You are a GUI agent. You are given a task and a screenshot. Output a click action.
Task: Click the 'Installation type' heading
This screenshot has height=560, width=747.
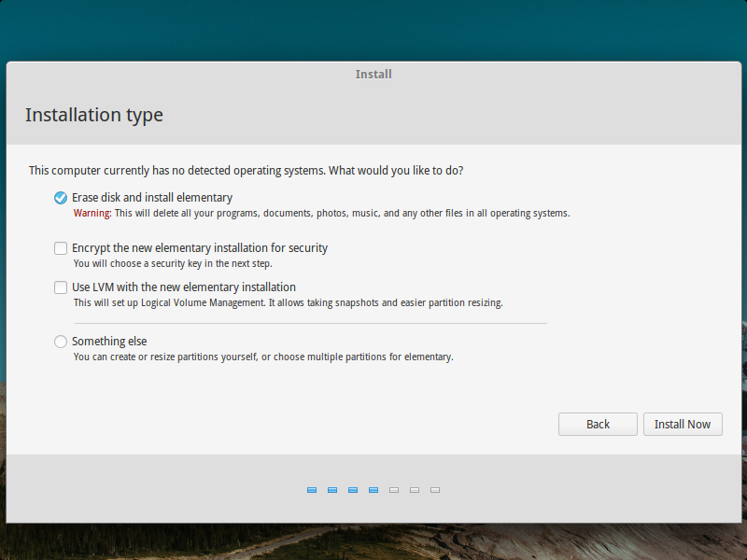(x=94, y=115)
